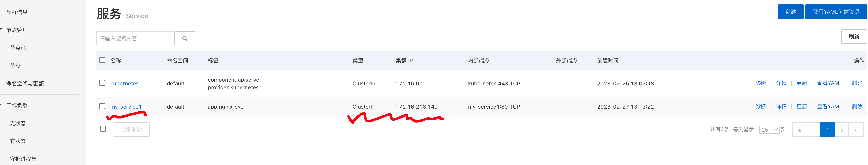The image size is (868, 165).
Task: Click 使用YAML创建资源 button
Action: tap(836, 12)
